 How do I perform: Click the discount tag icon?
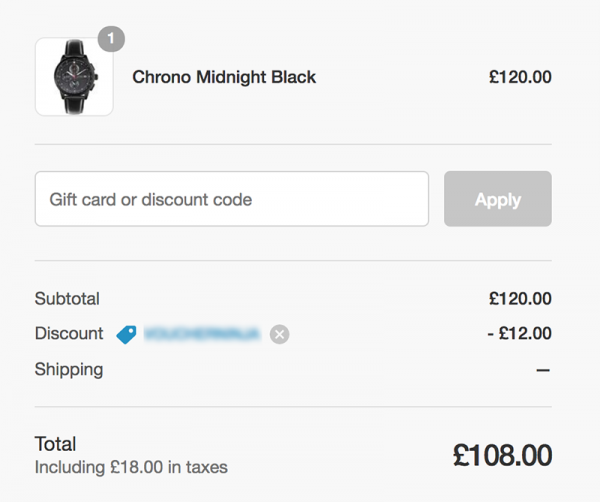(x=126, y=334)
